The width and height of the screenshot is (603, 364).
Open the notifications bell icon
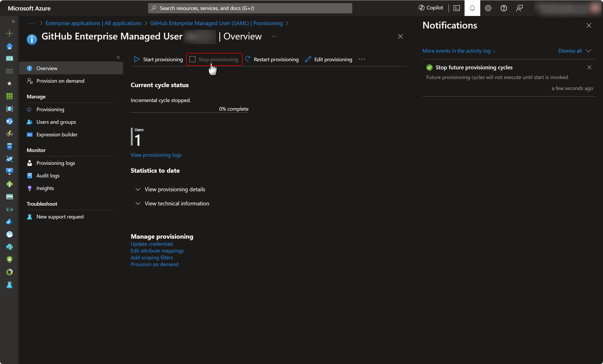tap(472, 8)
